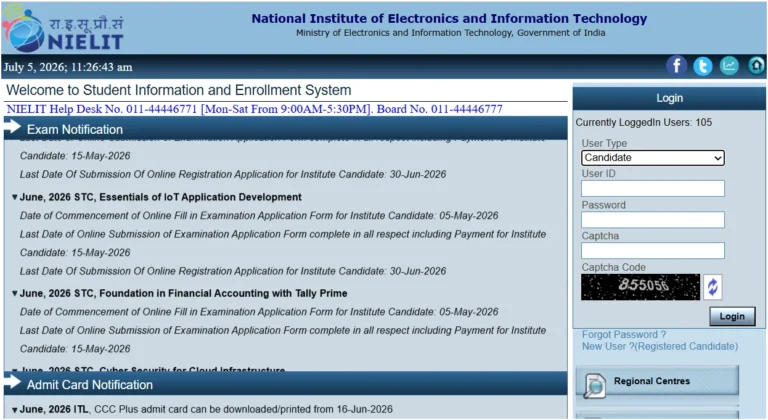This screenshot has width=768, height=420.
Task: Click the Password input field
Action: pyautogui.click(x=653, y=220)
